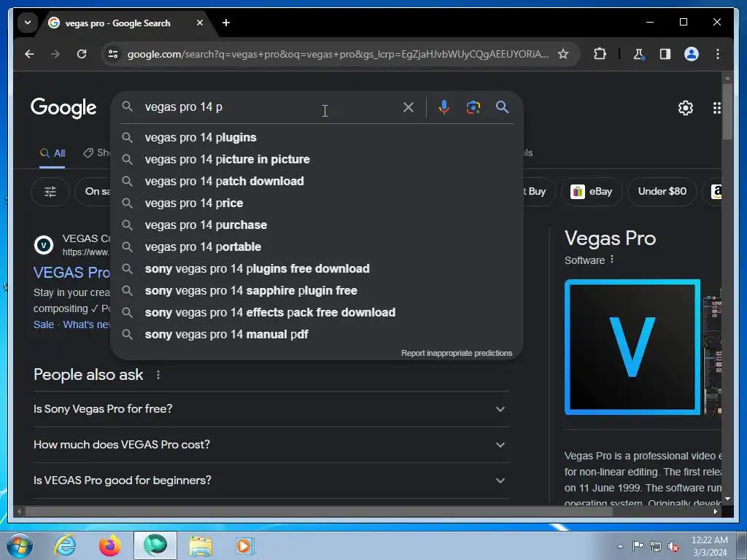
Task: Show hidden tray icons arrow
Action: click(620, 546)
